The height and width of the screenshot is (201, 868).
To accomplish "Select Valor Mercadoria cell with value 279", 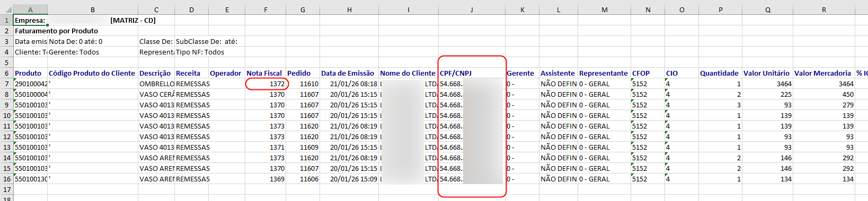I will [x=823, y=105].
